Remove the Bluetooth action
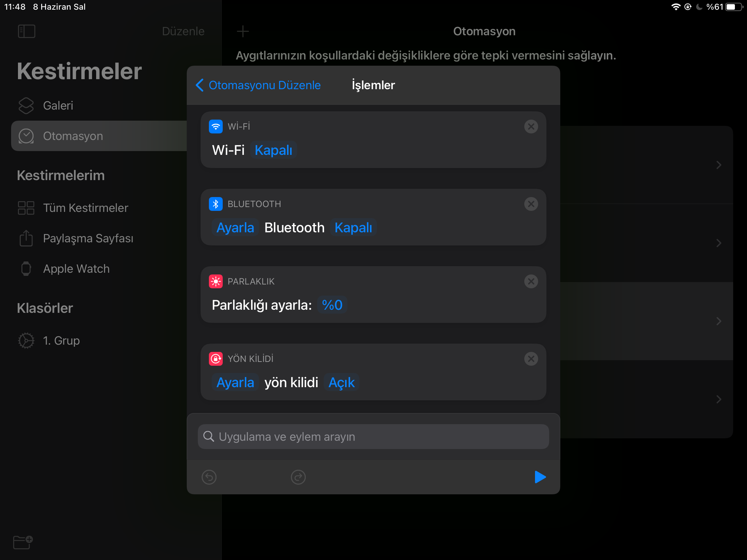 click(531, 204)
